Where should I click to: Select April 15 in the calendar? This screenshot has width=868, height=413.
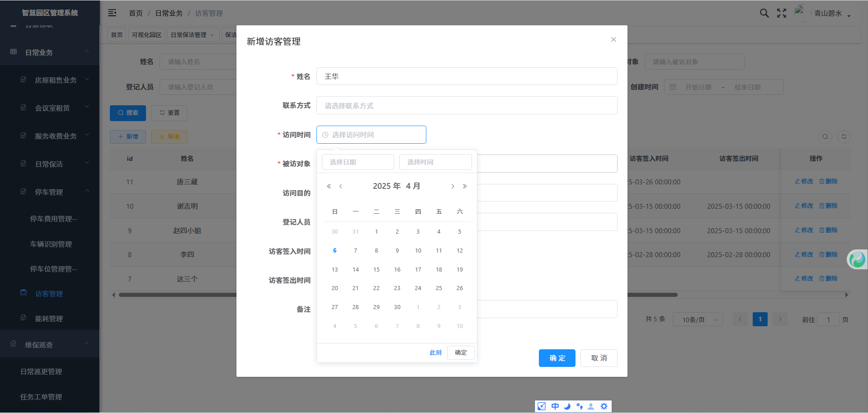[x=376, y=269]
